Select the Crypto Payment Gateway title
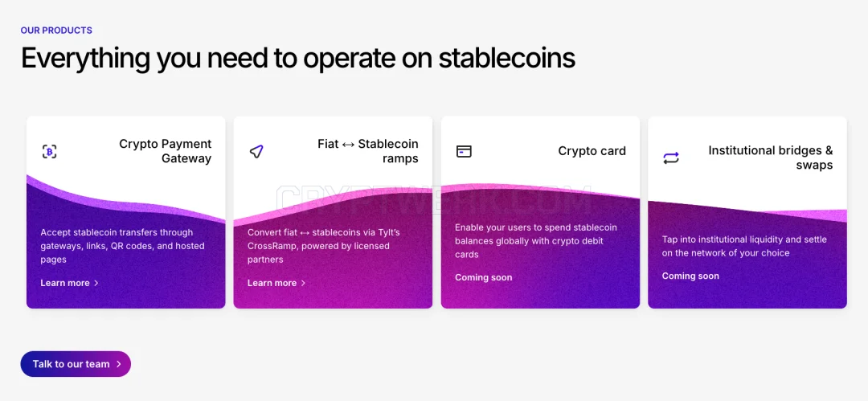 click(166, 151)
